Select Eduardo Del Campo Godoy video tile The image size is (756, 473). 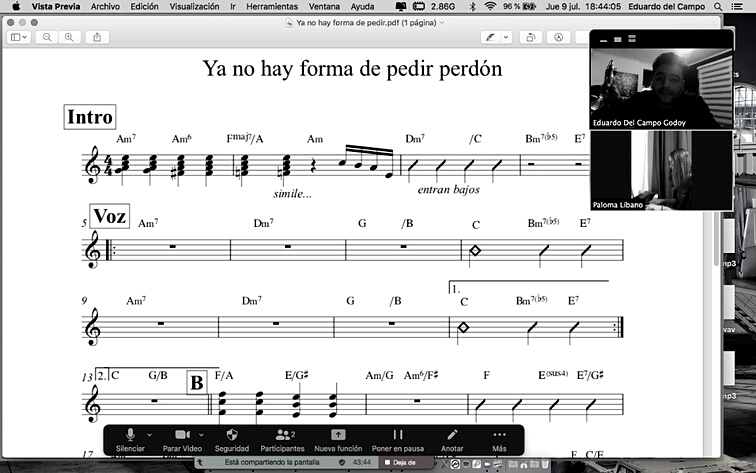[x=661, y=88]
